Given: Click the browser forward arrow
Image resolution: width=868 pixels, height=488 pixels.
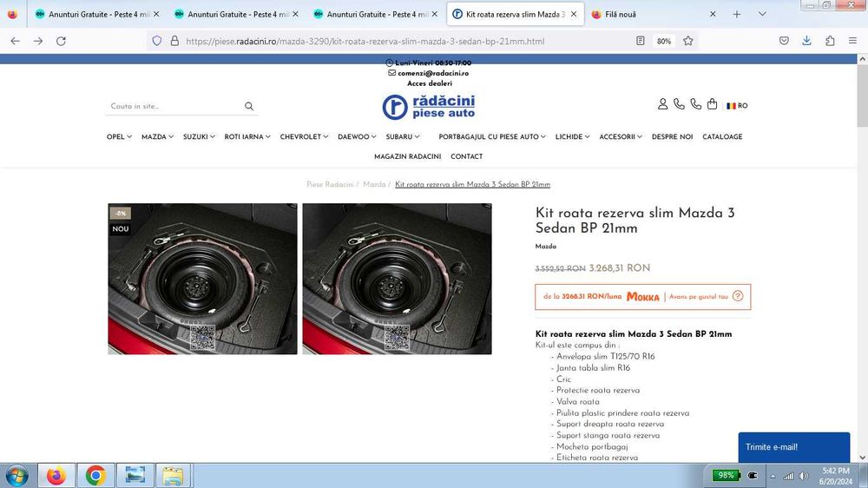Looking at the screenshot, I should (x=37, y=41).
